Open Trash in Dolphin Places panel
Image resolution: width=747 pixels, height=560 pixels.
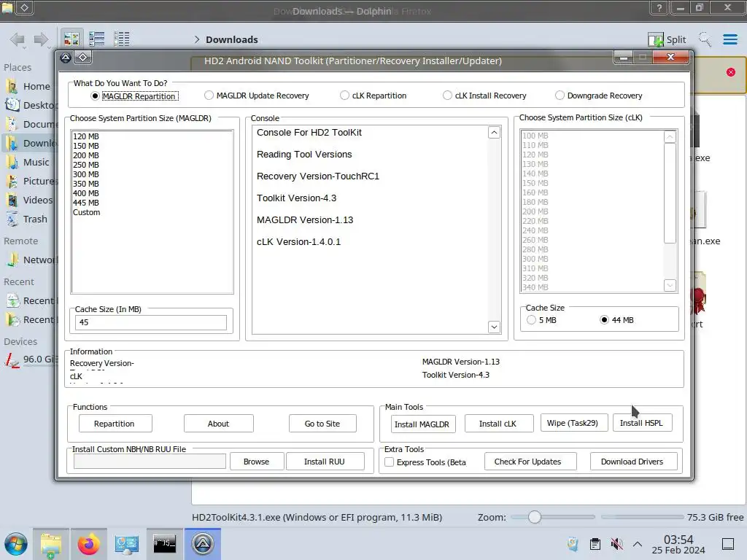click(x=29, y=219)
